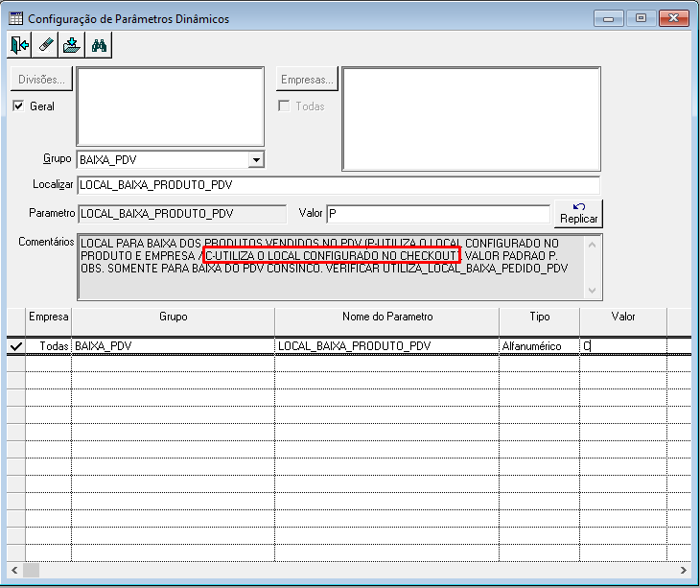
Task: Click the LOCAL_BAIXA_PRODUTO_PDV grid cell
Action: point(387,346)
